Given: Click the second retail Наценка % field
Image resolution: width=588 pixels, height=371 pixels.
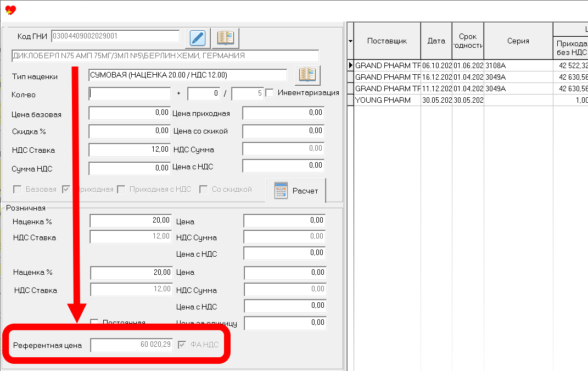Looking at the screenshot, I should pos(131,273).
